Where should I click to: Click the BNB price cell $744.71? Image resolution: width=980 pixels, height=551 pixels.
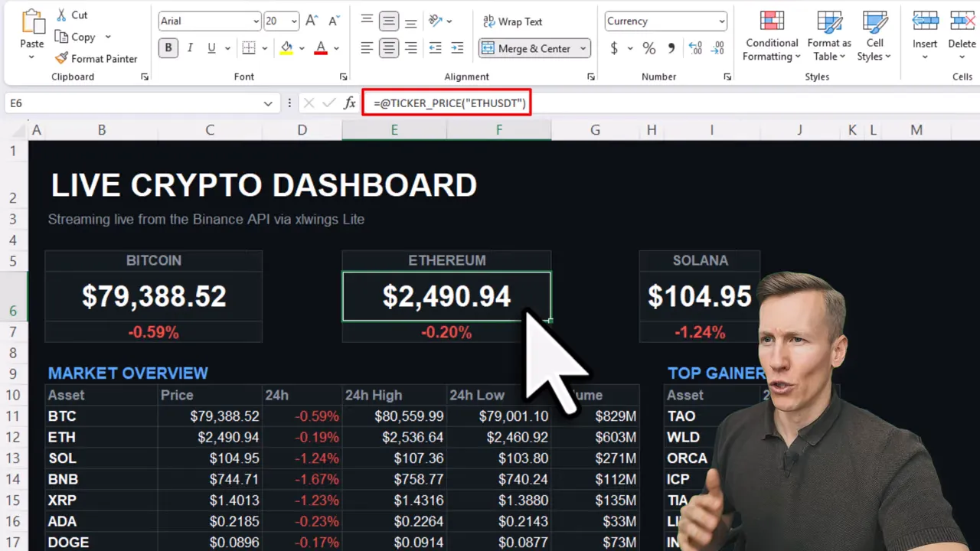210,479
